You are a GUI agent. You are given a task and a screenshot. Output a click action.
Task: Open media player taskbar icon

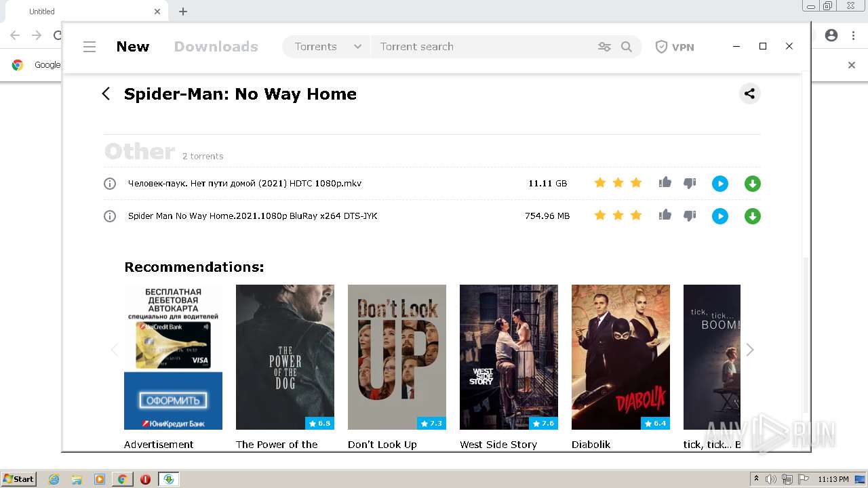click(x=100, y=479)
